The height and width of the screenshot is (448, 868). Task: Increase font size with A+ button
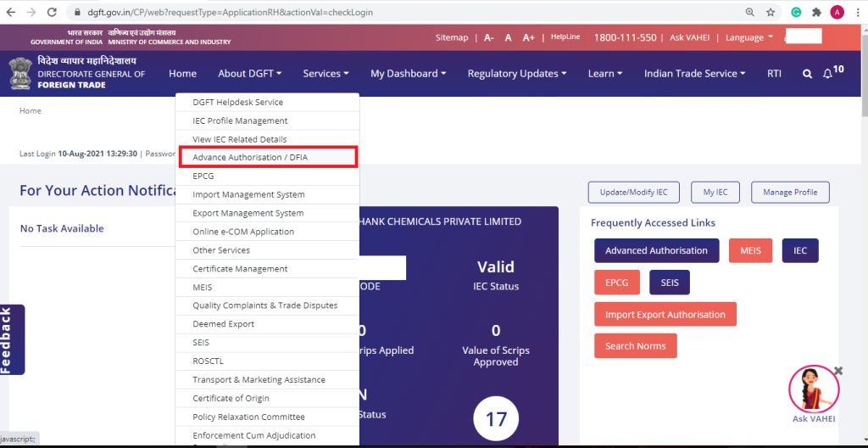(x=529, y=37)
